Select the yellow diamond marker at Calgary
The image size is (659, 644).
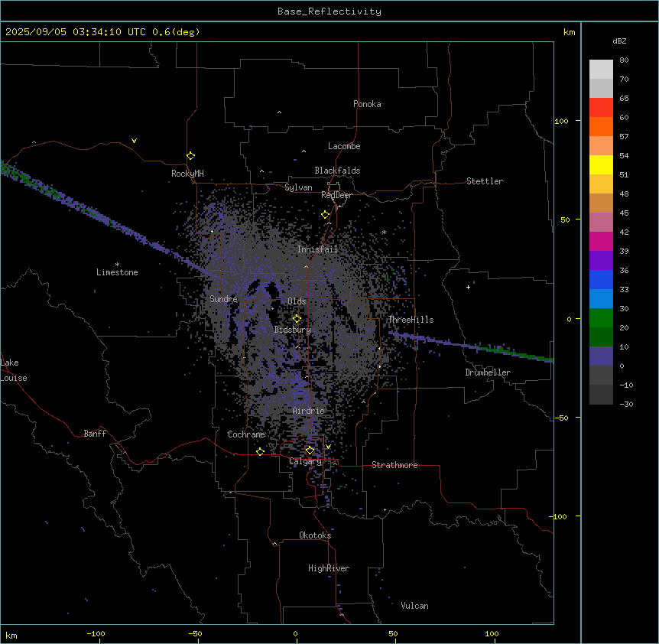310,450
